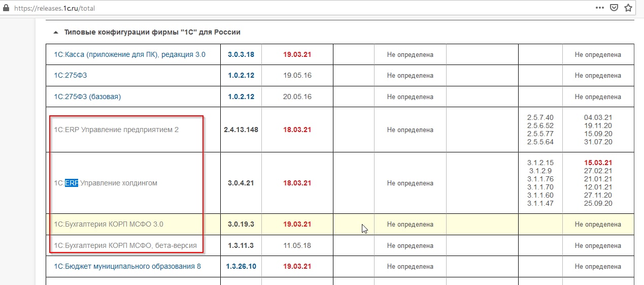644x285 pixels.
Task: Click date 19.03.21 in Касса row
Action: [x=297, y=54]
